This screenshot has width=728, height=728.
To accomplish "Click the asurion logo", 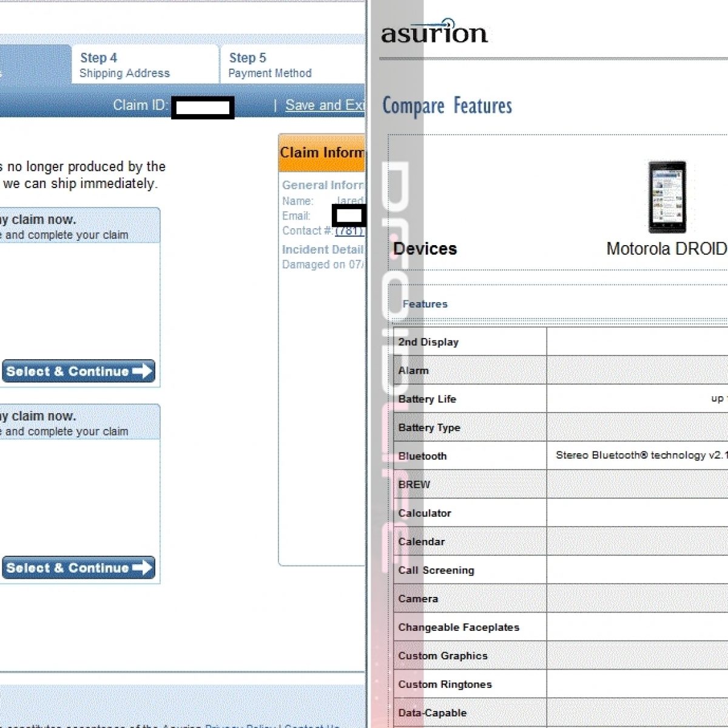I will 434,32.
